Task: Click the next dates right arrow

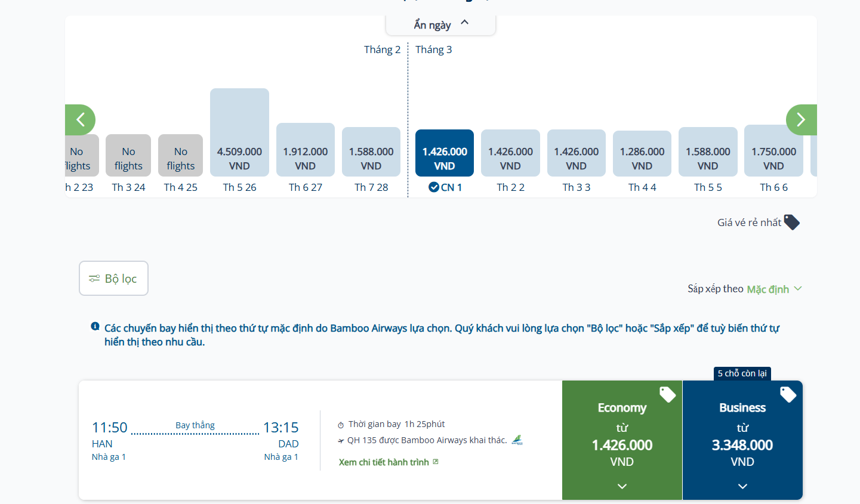Action: click(x=801, y=120)
